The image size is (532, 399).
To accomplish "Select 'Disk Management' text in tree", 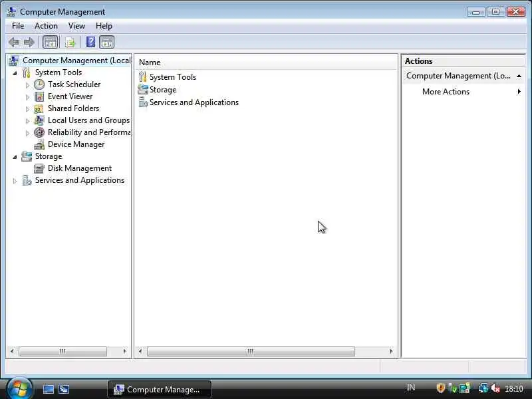I will click(x=79, y=168).
